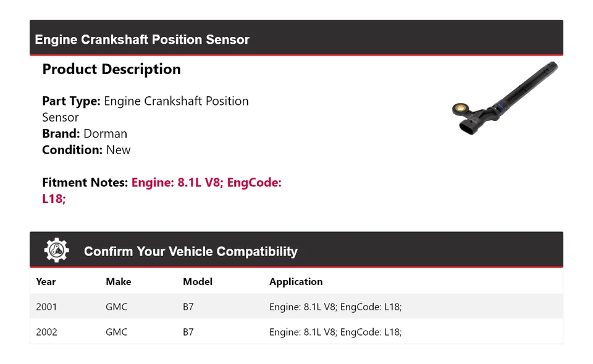Click the Application column header
Screen dimensions: 593x364
pos(296,281)
